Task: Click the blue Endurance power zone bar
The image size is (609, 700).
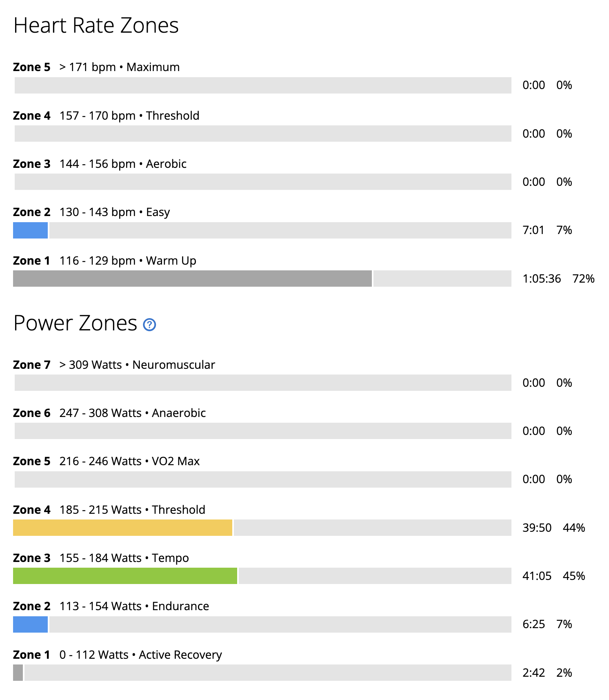Action: (x=30, y=624)
